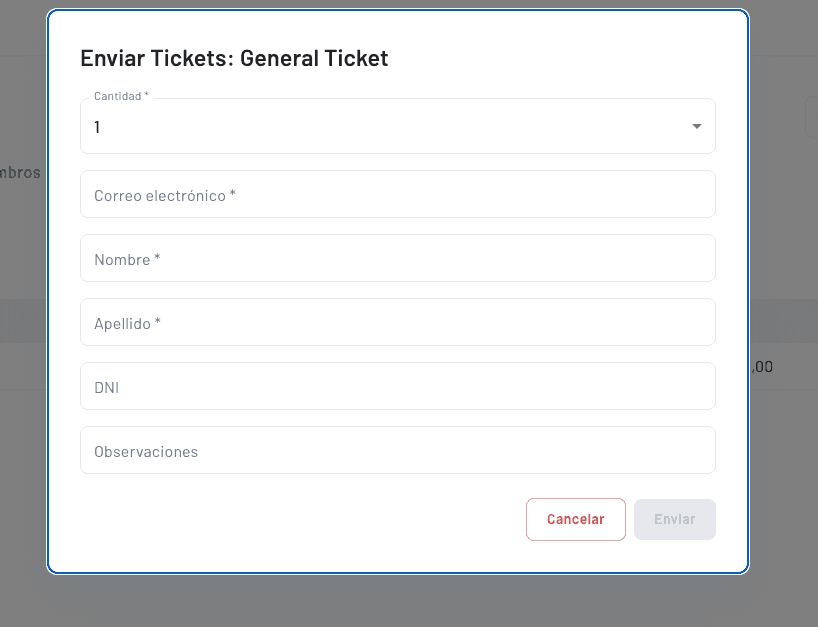Click the Enviar Tickets dialog title
Screen dimensions: 818x627
tap(233, 58)
